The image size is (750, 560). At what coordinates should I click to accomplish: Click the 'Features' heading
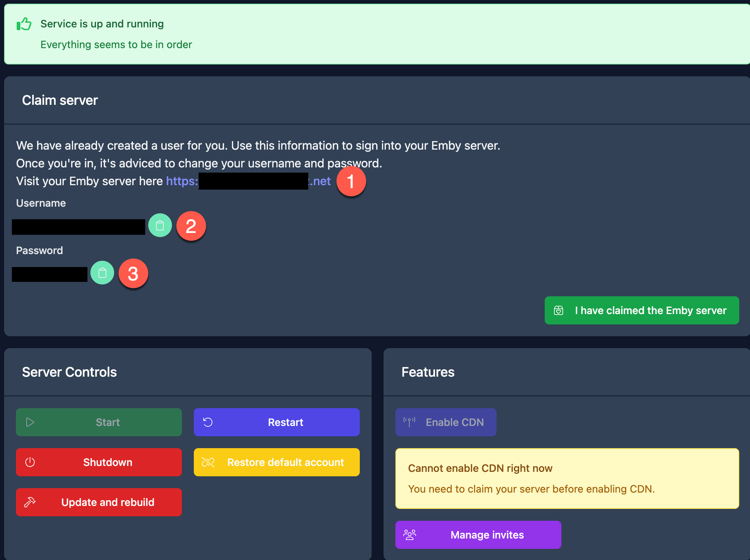pos(428,372)
